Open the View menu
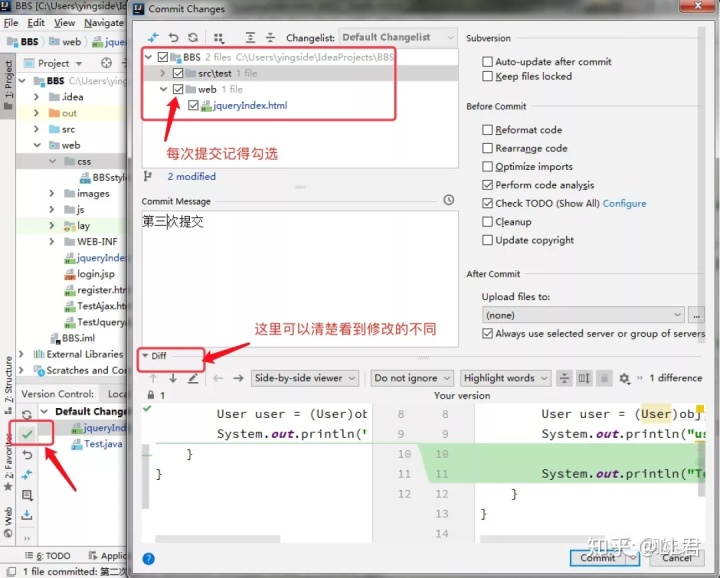 pos(64,23)
